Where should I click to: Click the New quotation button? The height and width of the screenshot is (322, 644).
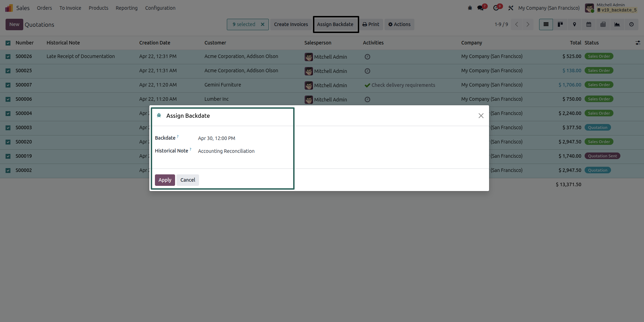pyautogui.click(x=14, y=24)
